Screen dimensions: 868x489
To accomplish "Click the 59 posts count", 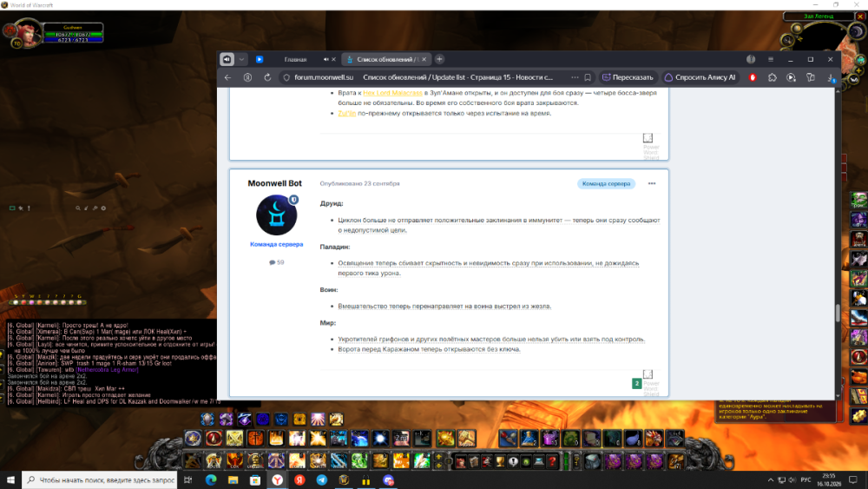I will click(277, 262).
